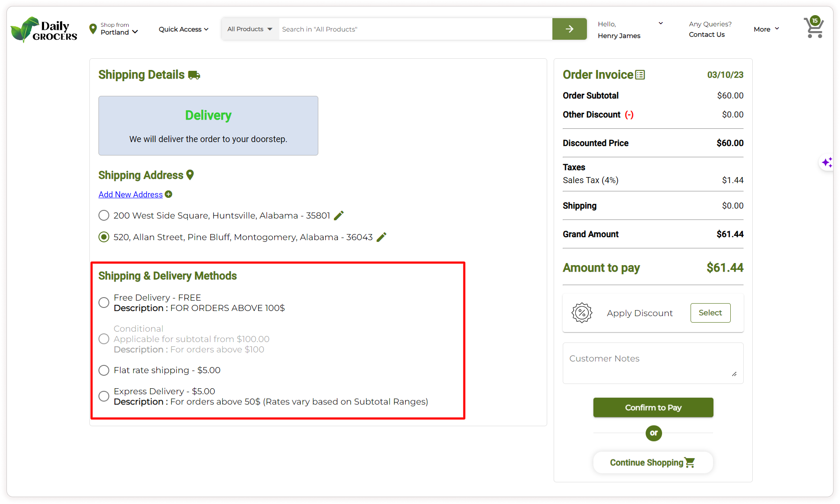Open the All Products category dropdown
Viewport: 840px width, 504px height.
pyautogui.click(x=250, y=29)
